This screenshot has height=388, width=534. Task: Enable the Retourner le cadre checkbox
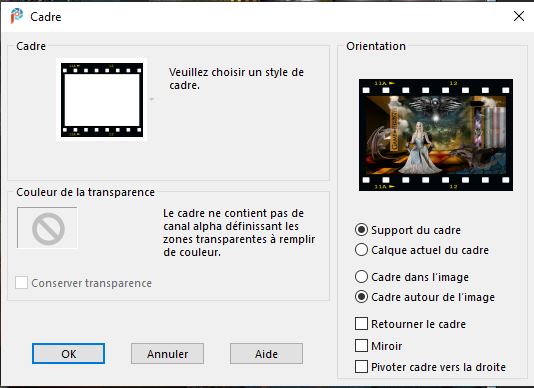click(x=361, y=324)
